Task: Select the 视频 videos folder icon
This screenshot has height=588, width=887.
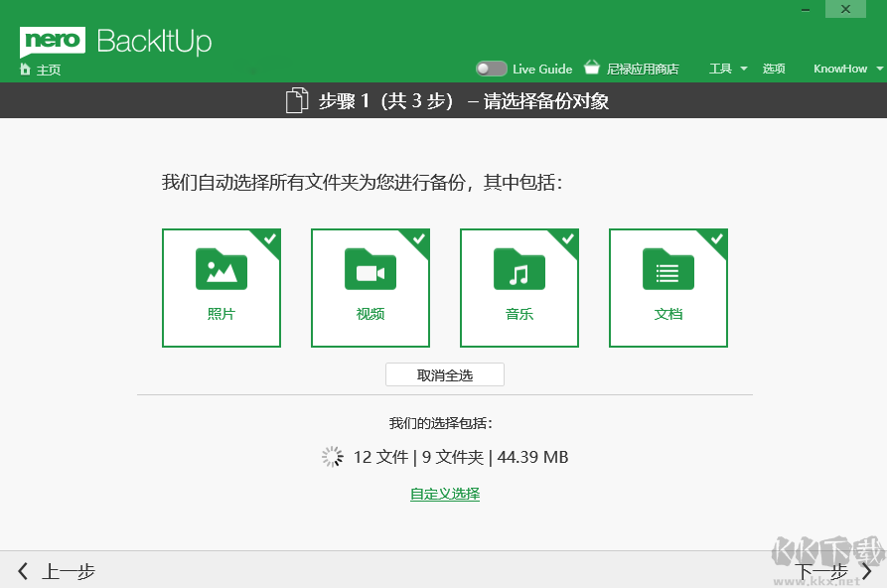Action: (x=370, y=270)
